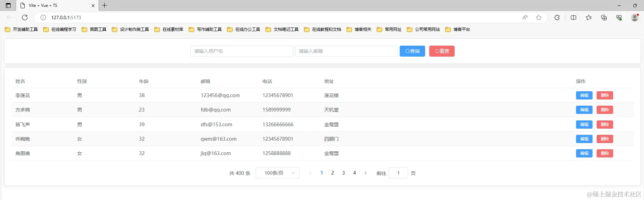Toggle split screen icon
The image size is (644, 200).
[573, 17]
